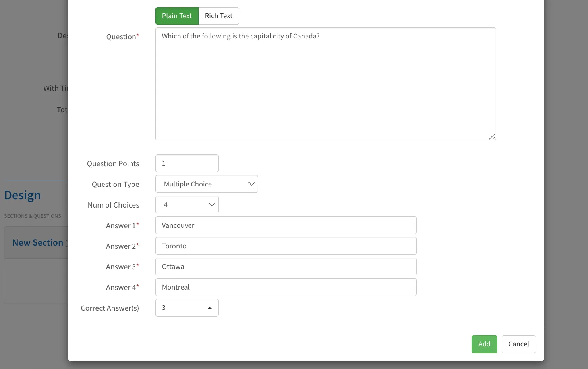Click the question text area resize handle
The width and height of the screenshot is (588, 369).
point(492,136)
